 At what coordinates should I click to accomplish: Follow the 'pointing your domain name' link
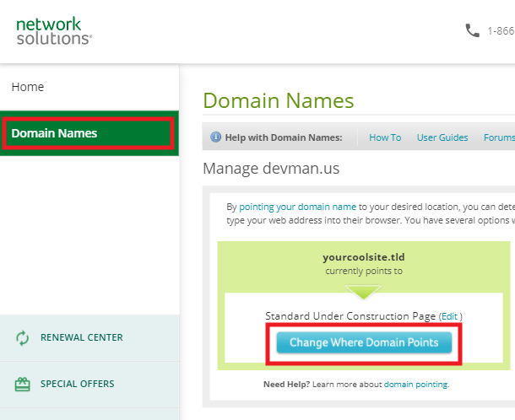tap(297, 207)
